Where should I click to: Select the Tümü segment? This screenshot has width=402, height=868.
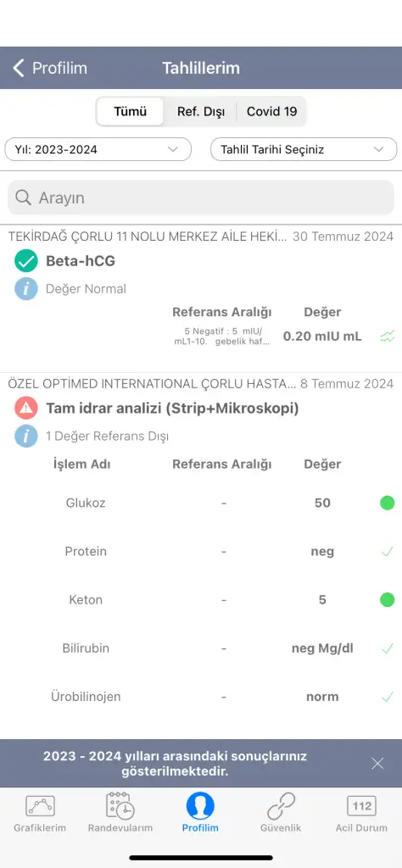[130, 111]
